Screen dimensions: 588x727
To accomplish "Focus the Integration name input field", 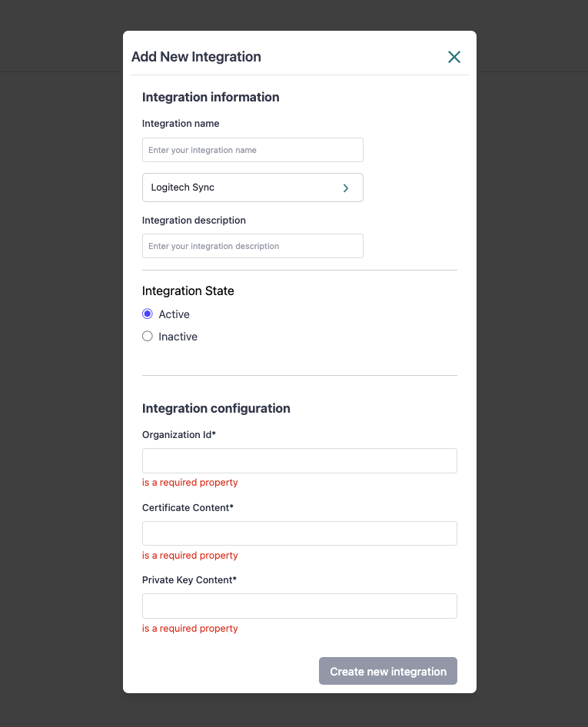I will point(252,150).
